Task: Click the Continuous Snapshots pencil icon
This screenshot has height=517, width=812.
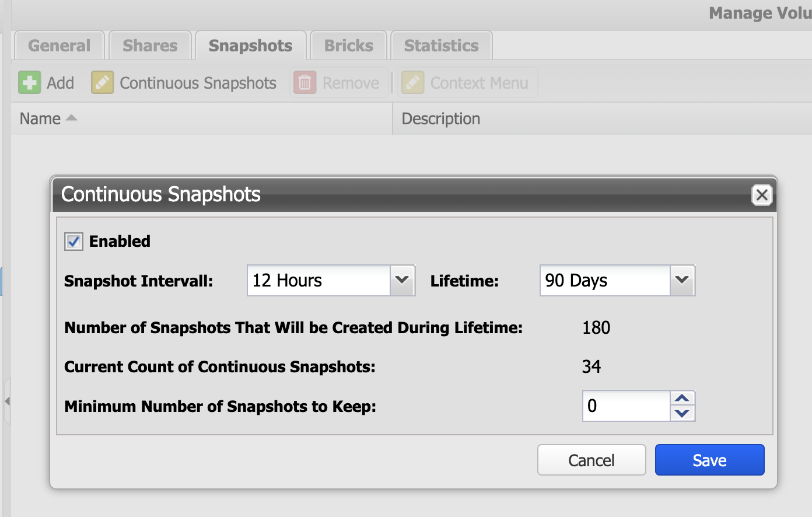Action: 102,83
